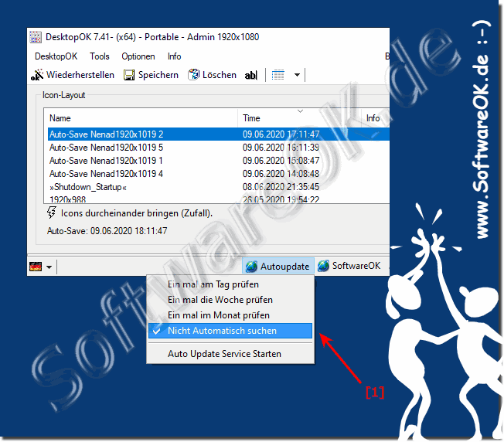
Task: Click the globe icon next to Autoupdate
Action: [x=251, y=267]
